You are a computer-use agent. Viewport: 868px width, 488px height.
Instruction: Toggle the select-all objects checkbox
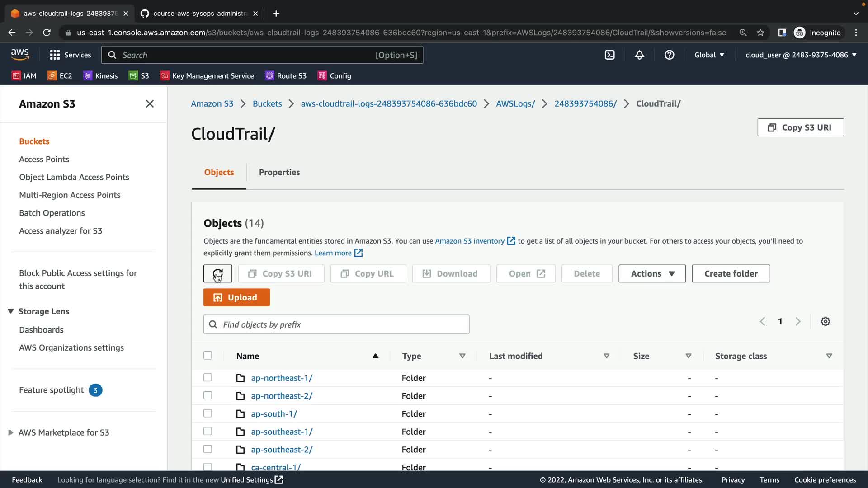(208, 355)
